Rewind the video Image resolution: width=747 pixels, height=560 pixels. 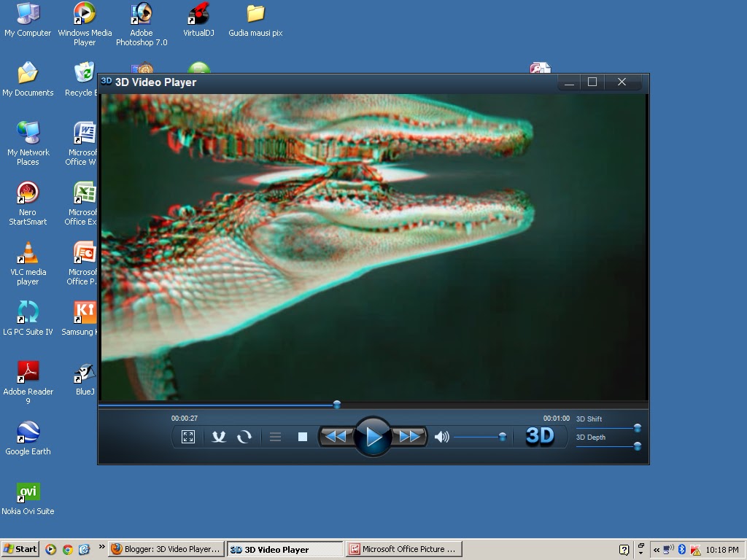tap(336, 436)
